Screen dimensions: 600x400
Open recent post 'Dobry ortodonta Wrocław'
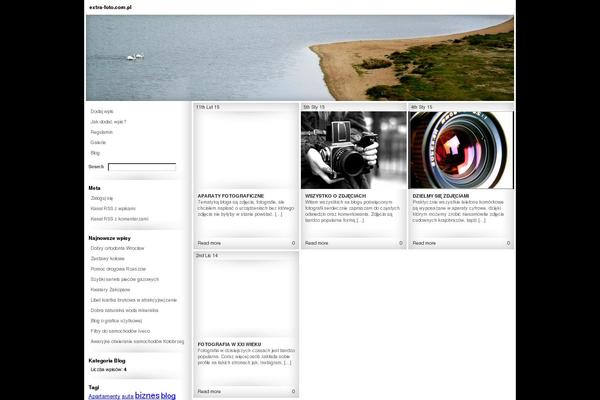coord(117,248)
